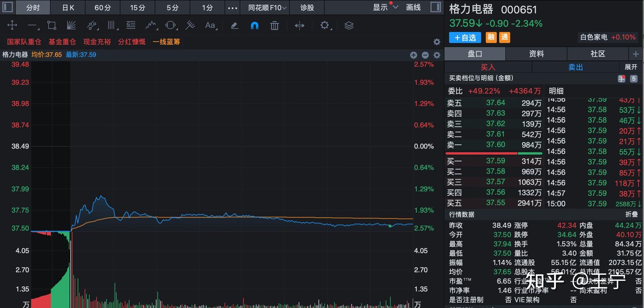Select the rectangle shape drawing tool
Image resolution: width=644 pixels, height=308 pixels.
(x=51, y=25)
